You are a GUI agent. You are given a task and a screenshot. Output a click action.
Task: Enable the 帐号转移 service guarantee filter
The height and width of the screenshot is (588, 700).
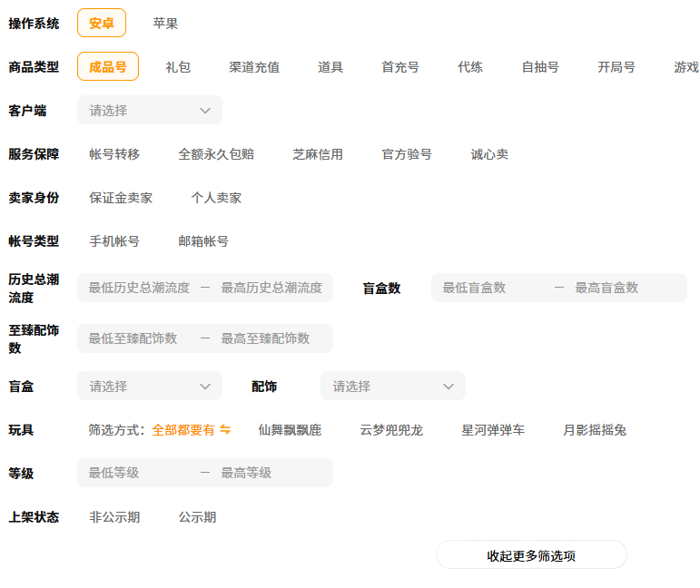(114, 154)
